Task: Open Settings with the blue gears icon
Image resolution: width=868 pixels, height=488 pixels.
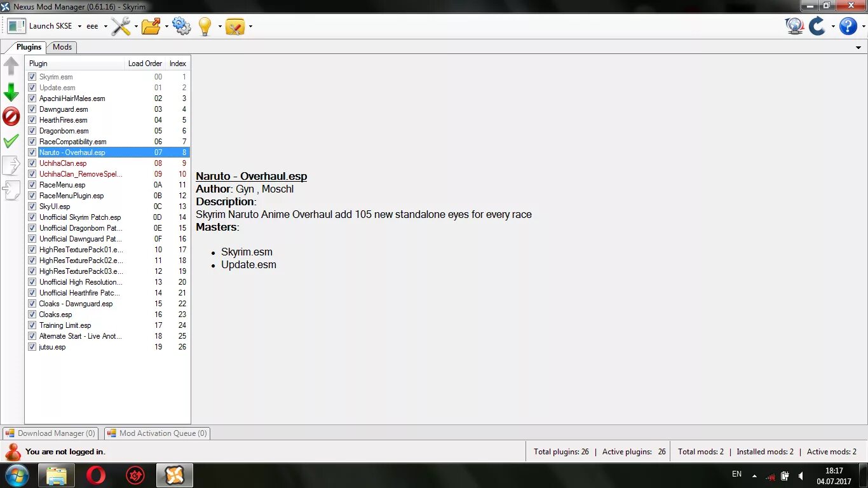Action: tap(181, 26)
